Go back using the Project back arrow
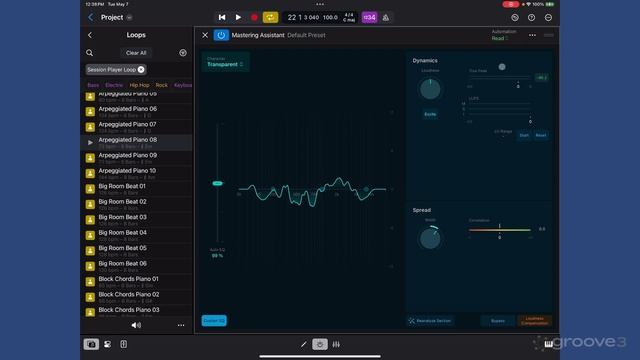Image resolution: width=640 pixels, height=360 pixels. click(x=91, y=18)
